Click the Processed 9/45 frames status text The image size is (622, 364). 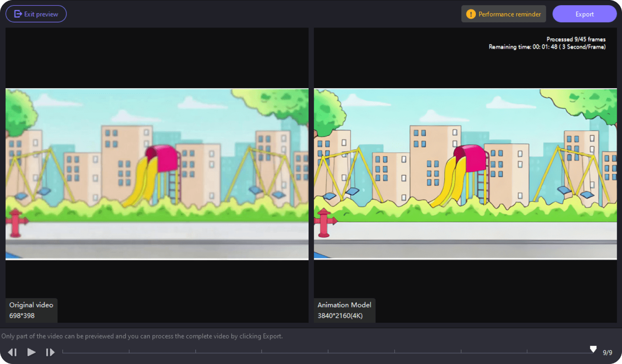click(576, 39)
